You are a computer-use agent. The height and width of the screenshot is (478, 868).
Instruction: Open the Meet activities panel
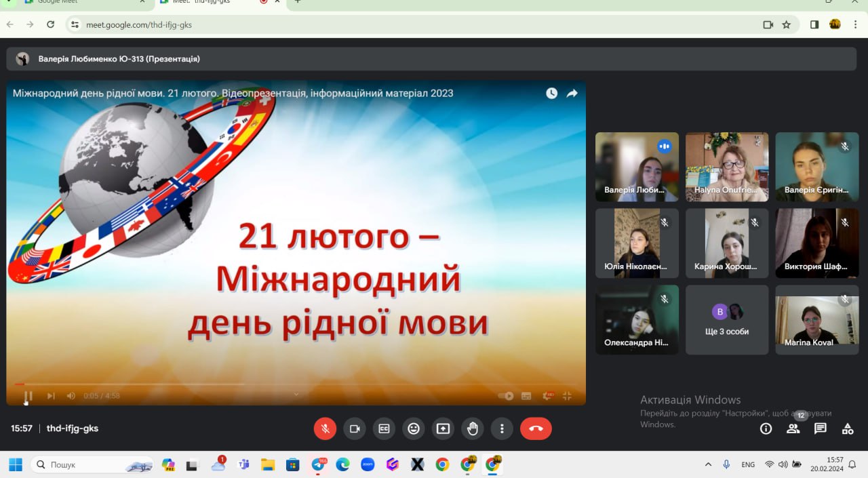847,429
